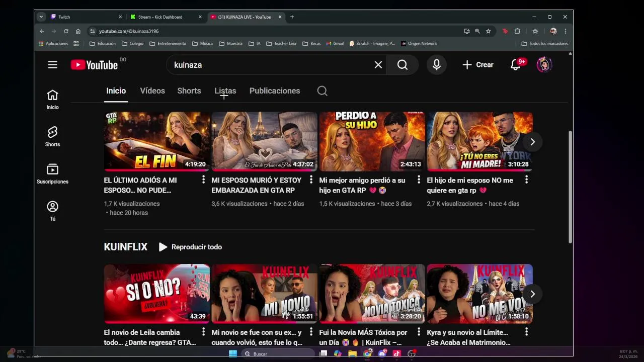Open the YouTube account avatar menu

pos(544,65)
